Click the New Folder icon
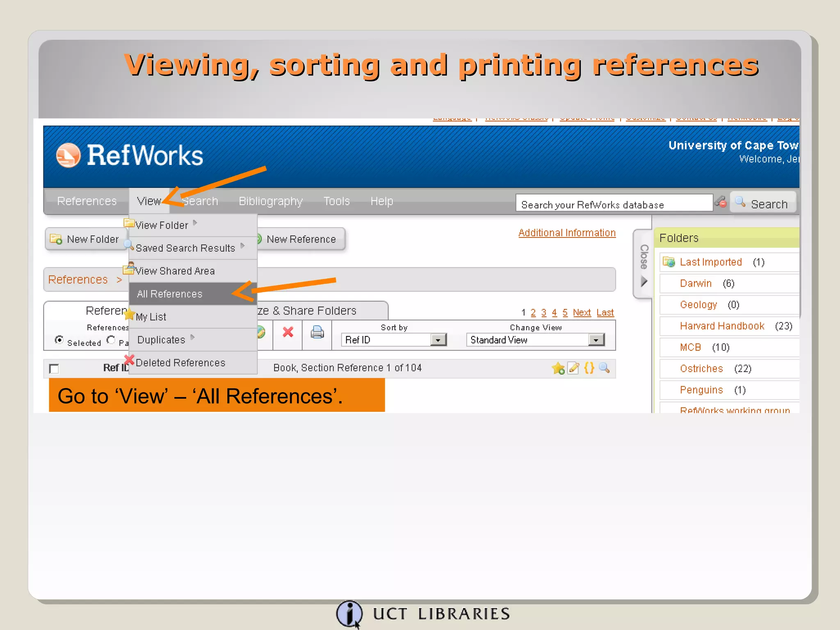Viewport: 840px width, 630px height. 56,239
